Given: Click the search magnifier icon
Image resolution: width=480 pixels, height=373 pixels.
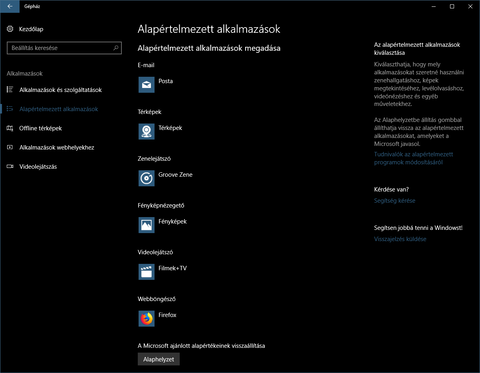Looking at the screenshot, I should pos(116,48).
